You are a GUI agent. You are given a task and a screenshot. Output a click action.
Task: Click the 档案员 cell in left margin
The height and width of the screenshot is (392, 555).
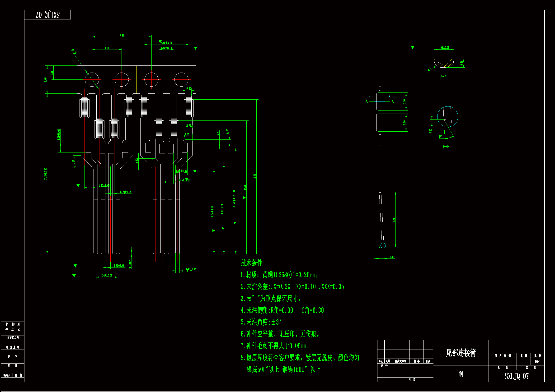tap(7, 375)
